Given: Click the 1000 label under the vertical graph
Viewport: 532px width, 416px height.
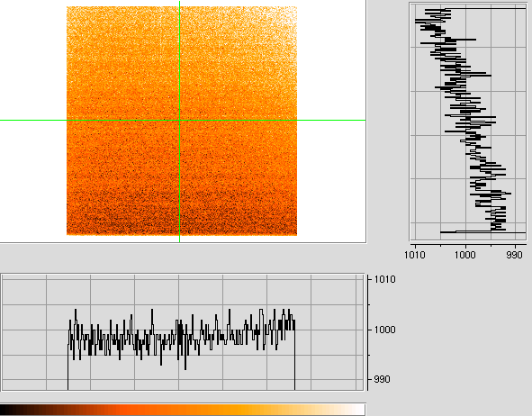Looking at the screenshot, I should click(x=464, y=255).
